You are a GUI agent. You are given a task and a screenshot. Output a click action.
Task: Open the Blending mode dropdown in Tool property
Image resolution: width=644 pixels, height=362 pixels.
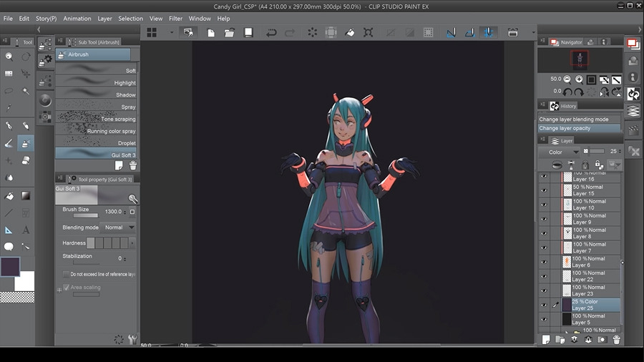pyautogui.click(x=118, y=228)
